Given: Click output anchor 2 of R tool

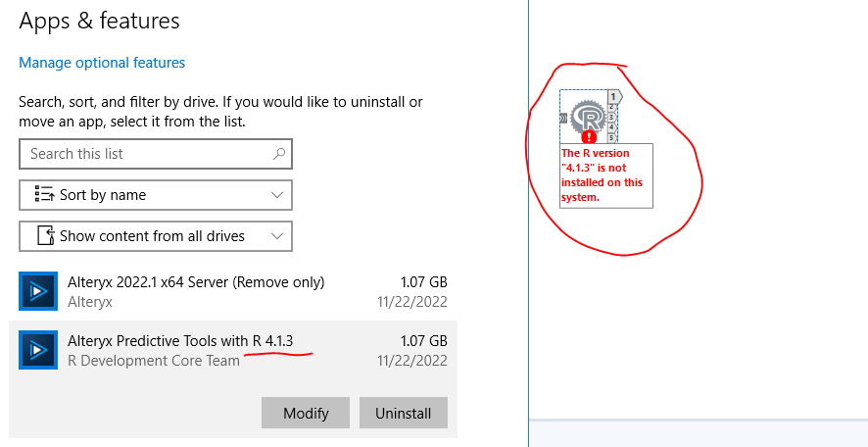Looking at the screenshot, I should coord(612,107).
